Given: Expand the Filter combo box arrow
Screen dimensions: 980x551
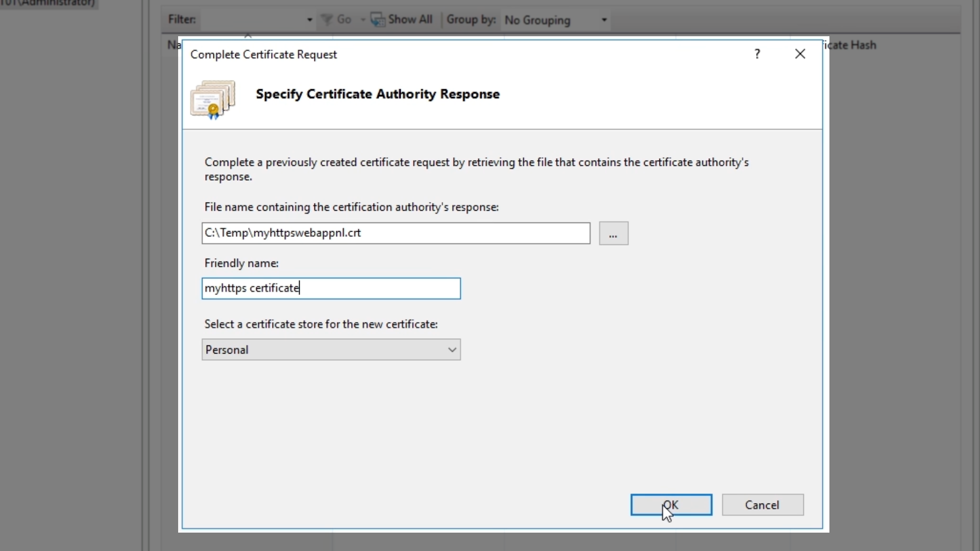Looking at the screenshot, I should click(309, 20).
